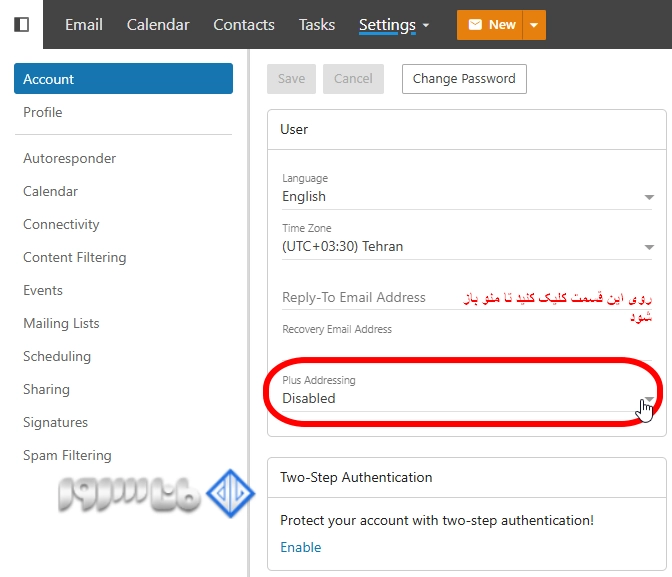The width and height of the screenshot is (672, 577).
Task: Switch to the Contacts tab
Action: coord(244,24)
